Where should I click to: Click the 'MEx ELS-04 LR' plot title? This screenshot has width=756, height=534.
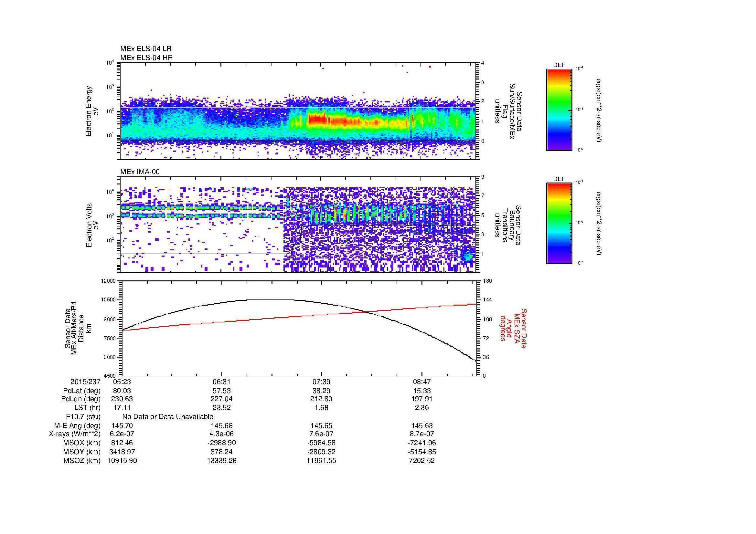pos(146,49)
